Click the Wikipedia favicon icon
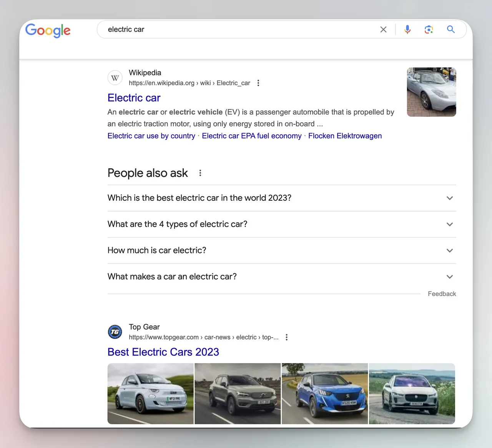492x448 pixels. [115, 78]
